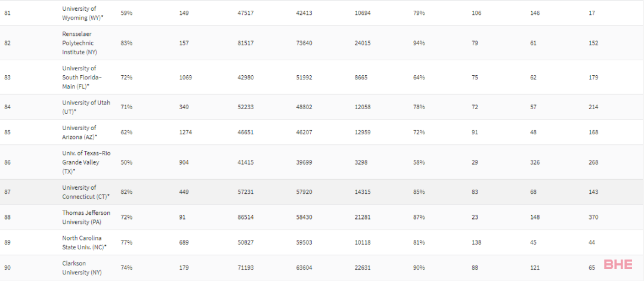The width and height of the screenshot is (644, 281).
Task: Open North Carolina State Univ. (NC)
Action: [84, 242]
